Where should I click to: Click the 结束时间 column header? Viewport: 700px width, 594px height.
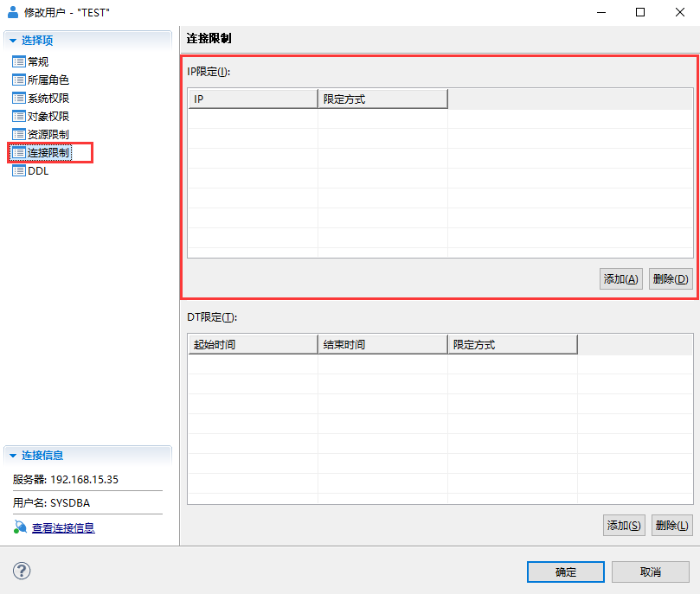coord(382,345)
